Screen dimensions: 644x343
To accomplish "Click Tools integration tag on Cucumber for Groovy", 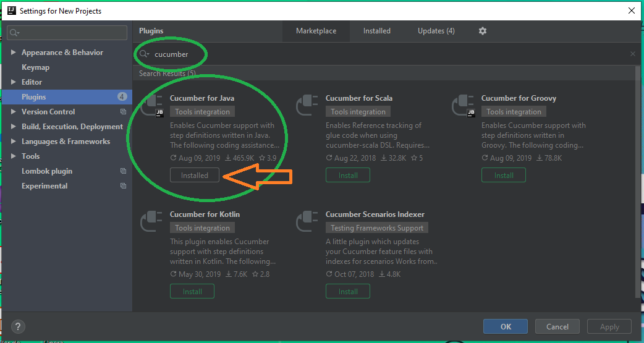I will click(x=514, y=112).
